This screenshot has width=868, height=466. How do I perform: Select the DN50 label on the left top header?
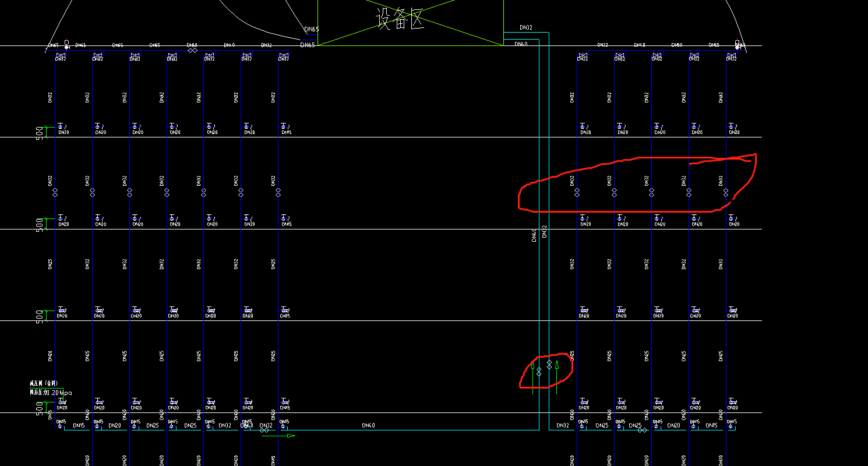[192, 45]
